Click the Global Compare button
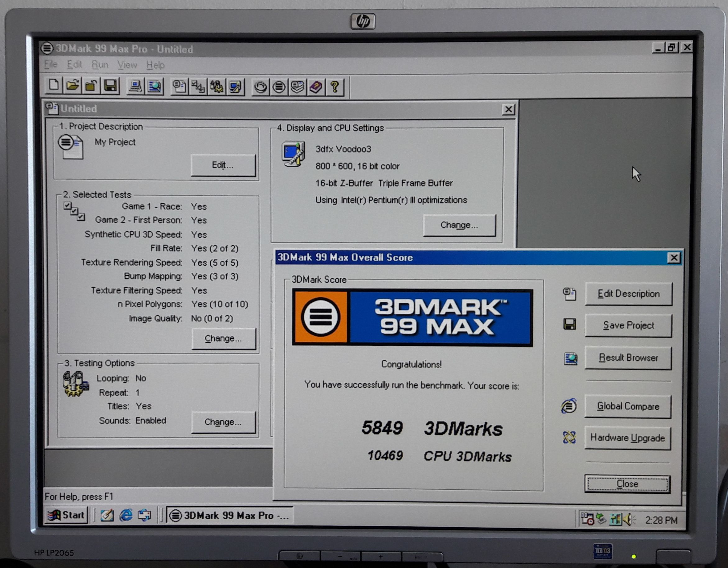Screen dimensions: 728x568 (x=628, y=406)
